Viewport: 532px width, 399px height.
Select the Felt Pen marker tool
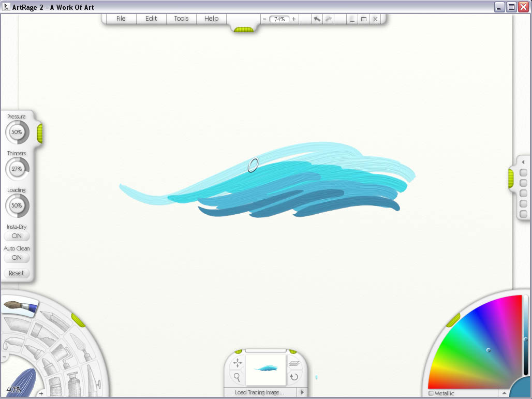point(35,351)
